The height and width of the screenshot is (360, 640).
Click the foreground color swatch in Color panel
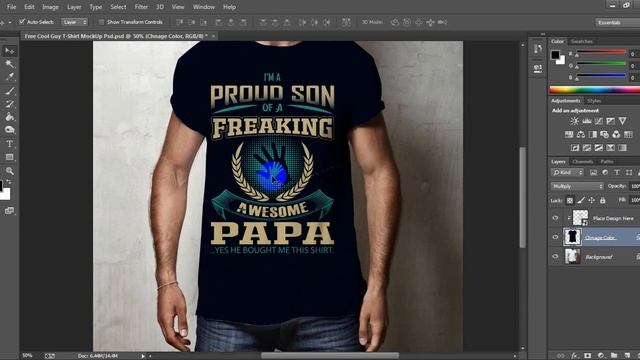(x=555, y=54)
